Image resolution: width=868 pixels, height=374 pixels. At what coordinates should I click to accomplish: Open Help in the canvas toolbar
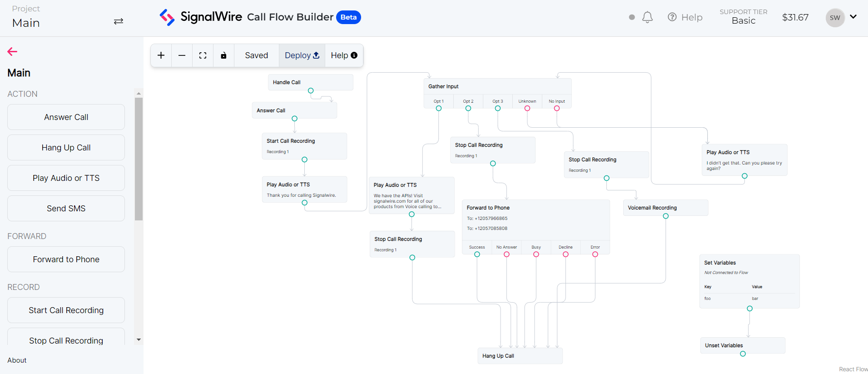(x=344, y=55)
